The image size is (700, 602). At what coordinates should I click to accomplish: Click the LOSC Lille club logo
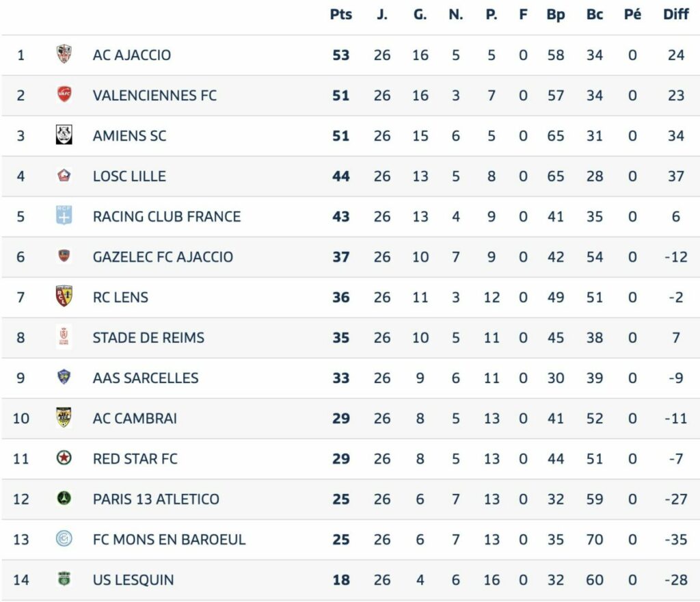64,176
